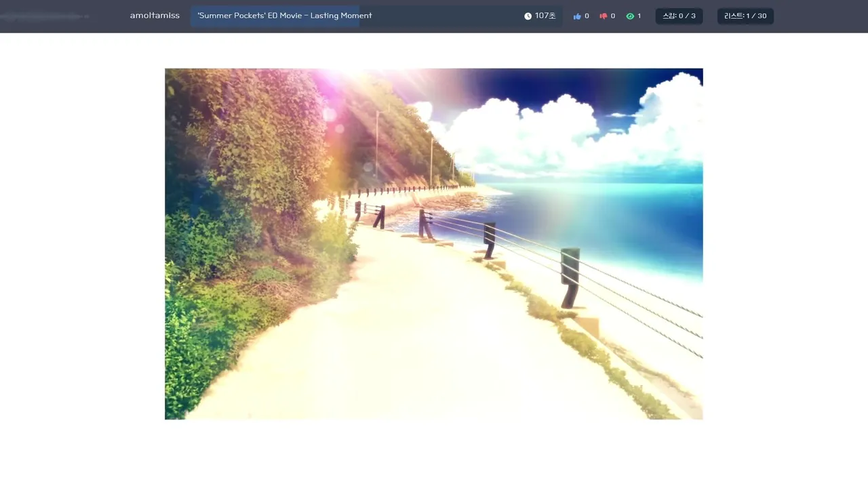
Task: Click the skip count 0 / 3 button
Action: point(679,16)
